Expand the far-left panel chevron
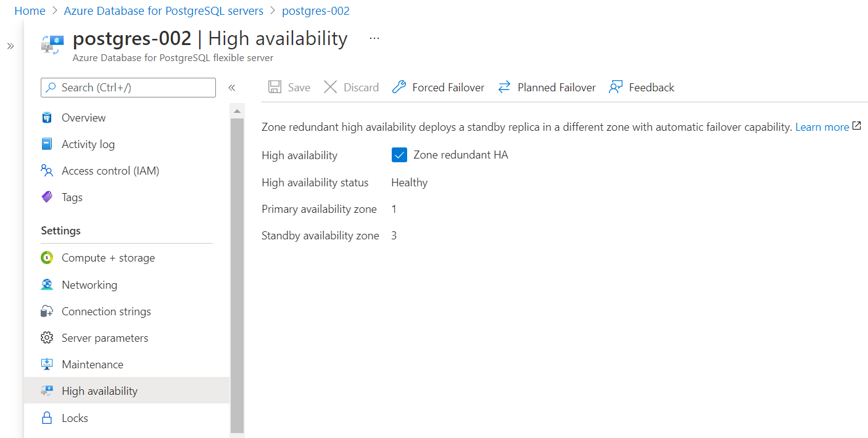This screenshot has width=868, height=438. pos(10,44)
